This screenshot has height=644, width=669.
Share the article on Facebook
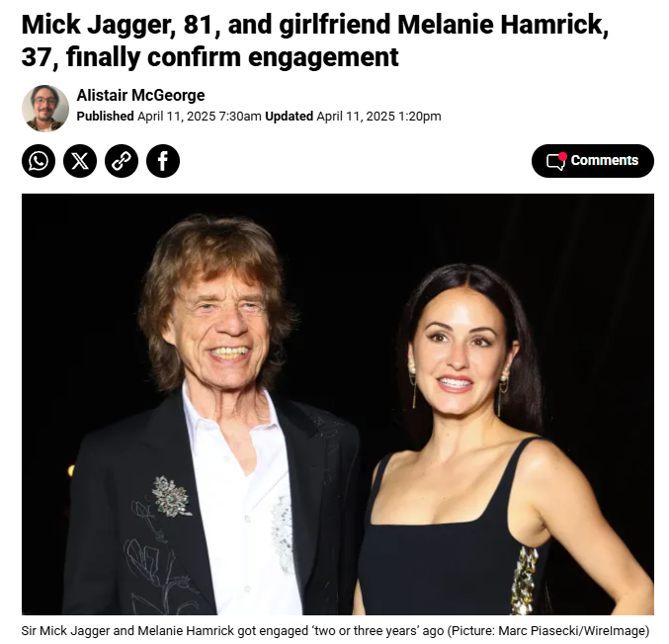[163, 161]
